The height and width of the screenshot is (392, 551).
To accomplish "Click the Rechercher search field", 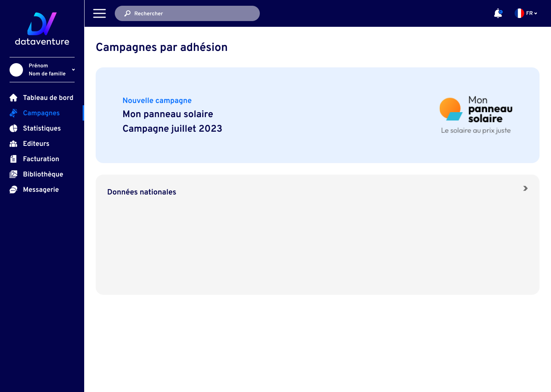I will (x=187, y=13).
